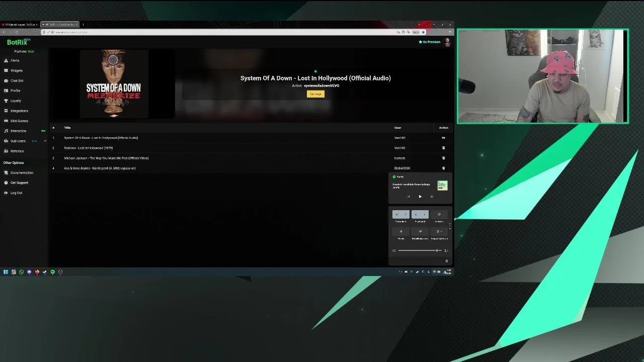Skip to next track in Spotify flyout

click(432, 197)
